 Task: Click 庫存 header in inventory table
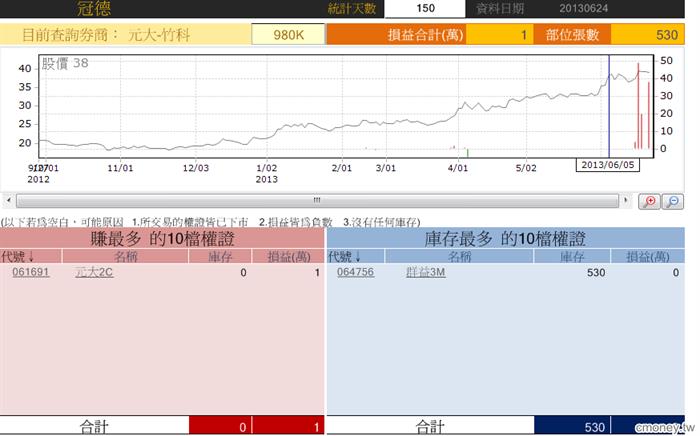(572, 257)
